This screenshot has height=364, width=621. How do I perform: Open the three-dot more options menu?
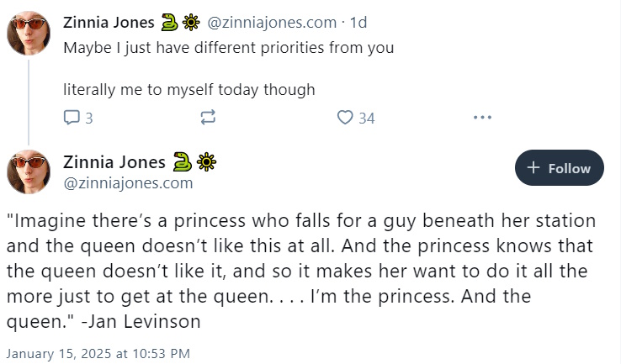tap(482, 118)
